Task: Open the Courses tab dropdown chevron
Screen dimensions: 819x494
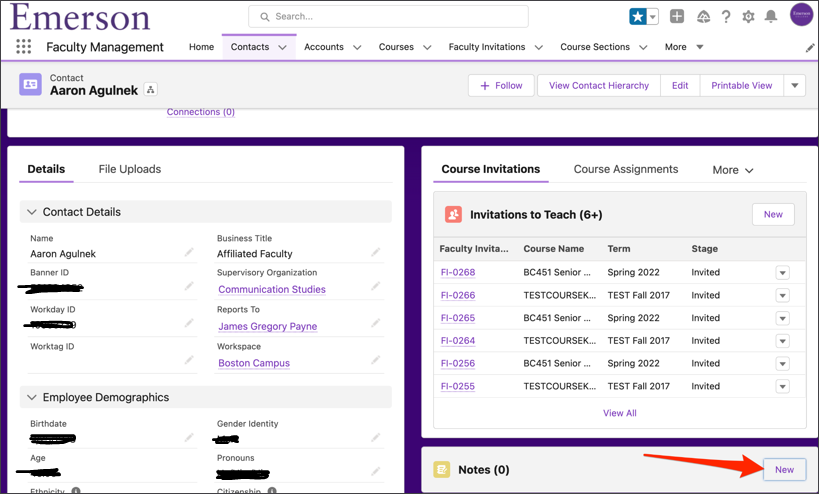Action: point(427,47)
